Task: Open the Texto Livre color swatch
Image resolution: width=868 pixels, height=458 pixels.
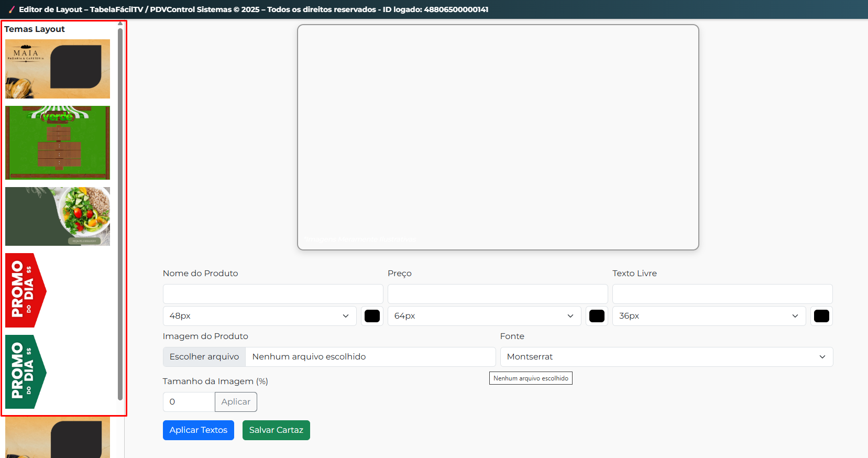Action: pyautogui.click(x=821, y=316)
